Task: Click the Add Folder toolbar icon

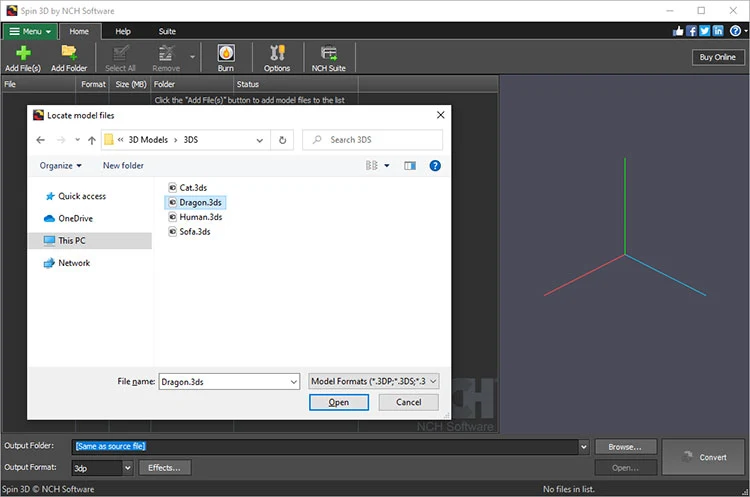Action: tap(69, 57)
